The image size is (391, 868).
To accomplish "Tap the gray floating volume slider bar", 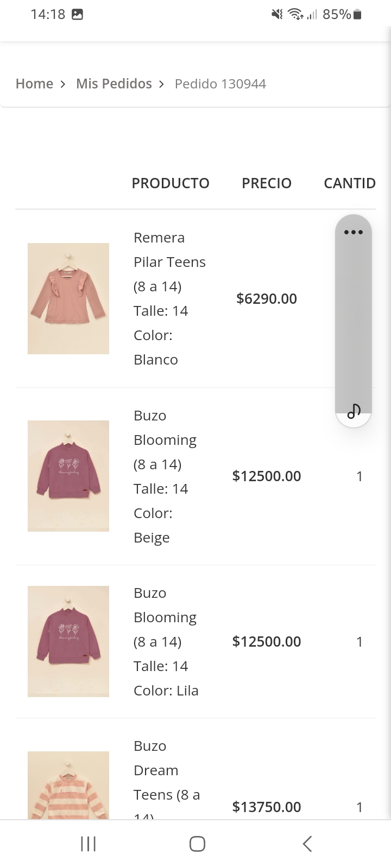I will coord(354,320).
